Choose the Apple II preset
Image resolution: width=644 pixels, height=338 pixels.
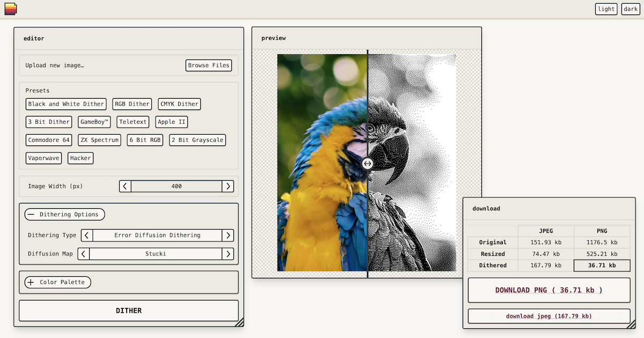pos(172,122)
